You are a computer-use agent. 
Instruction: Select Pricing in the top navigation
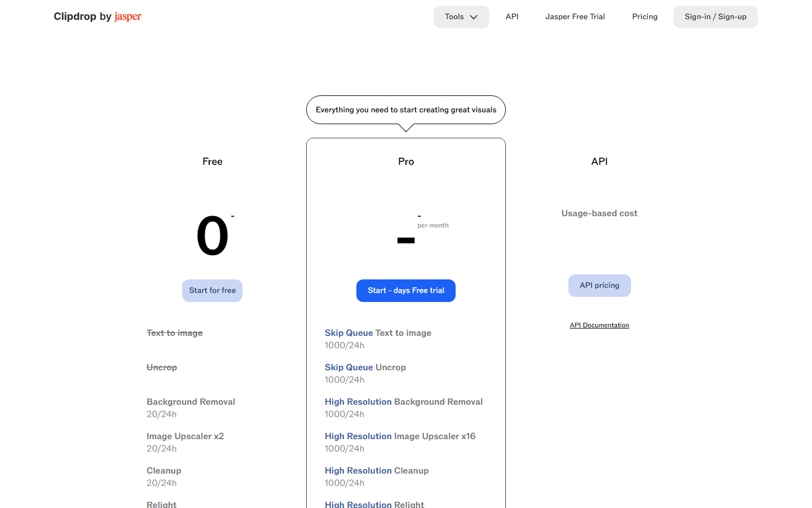tap(645, 17)
